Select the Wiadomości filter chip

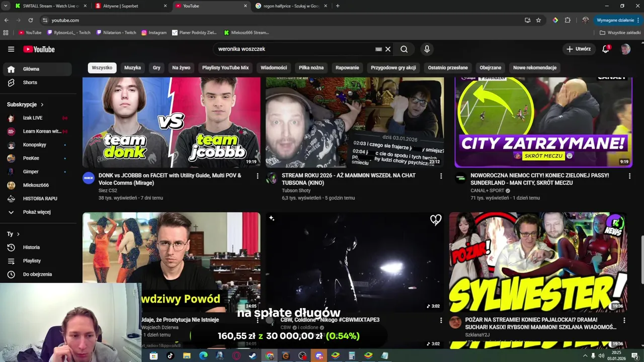[x=274, y=67]
